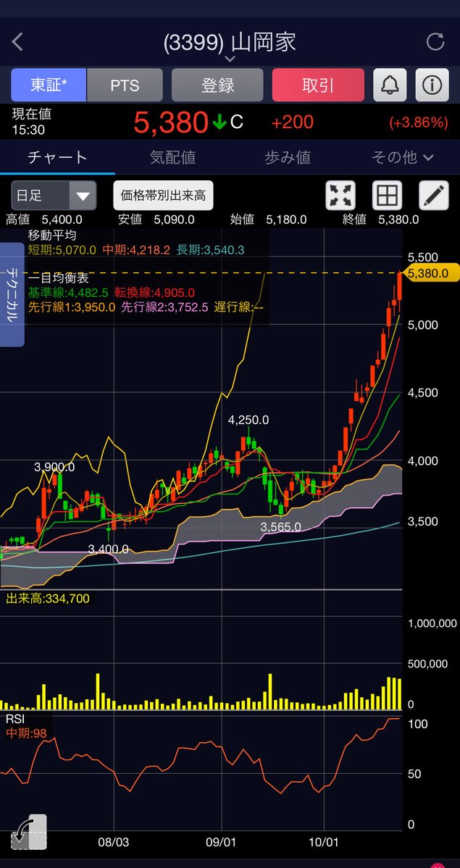Select the pencil drawing tool
Viewport: 460px width, 868px height.
[x=433, y=195]
